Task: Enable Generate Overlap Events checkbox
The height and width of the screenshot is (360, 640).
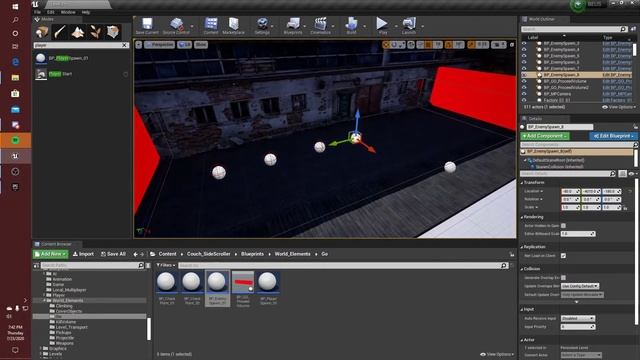Action: [563, 278]
